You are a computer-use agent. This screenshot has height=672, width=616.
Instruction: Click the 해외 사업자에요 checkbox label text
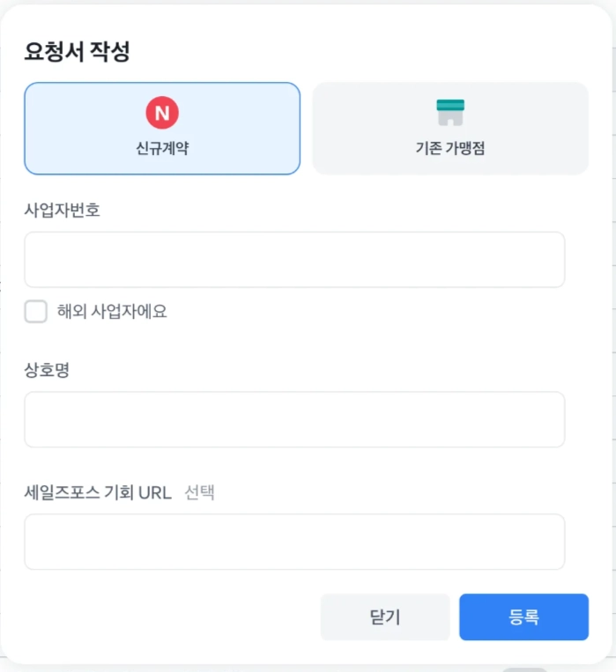click(x=112, y=312)
